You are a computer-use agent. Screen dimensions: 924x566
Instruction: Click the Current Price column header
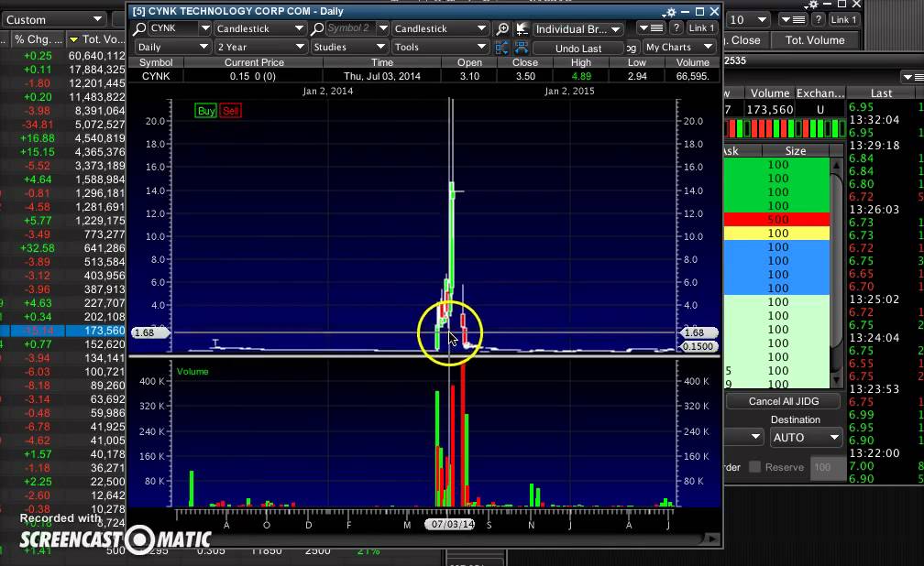click(254, 62)
